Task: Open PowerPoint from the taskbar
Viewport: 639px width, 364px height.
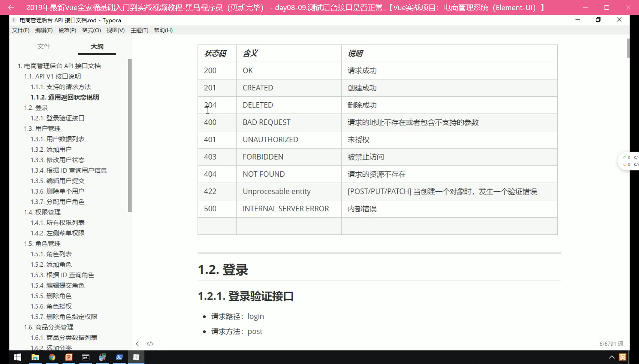Action: click(69, 357)
